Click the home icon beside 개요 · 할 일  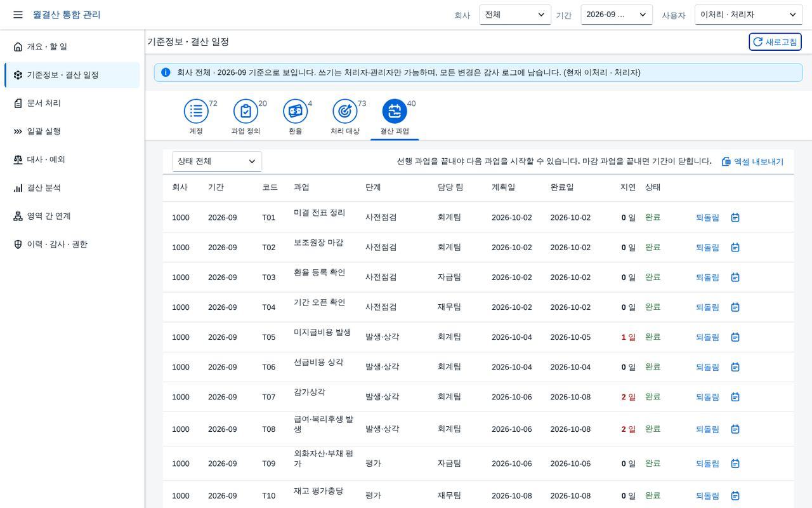tap(18, 47)
